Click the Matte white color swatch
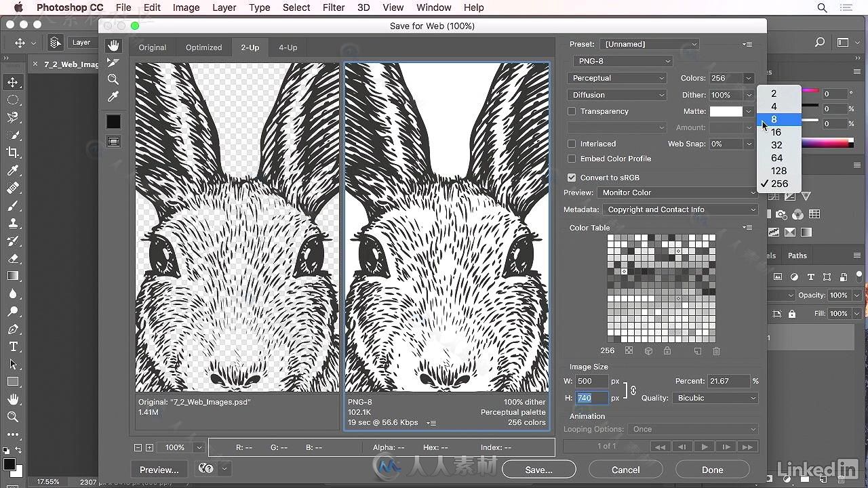This screenshot has width=868, height=488. (x=726, y=111)
